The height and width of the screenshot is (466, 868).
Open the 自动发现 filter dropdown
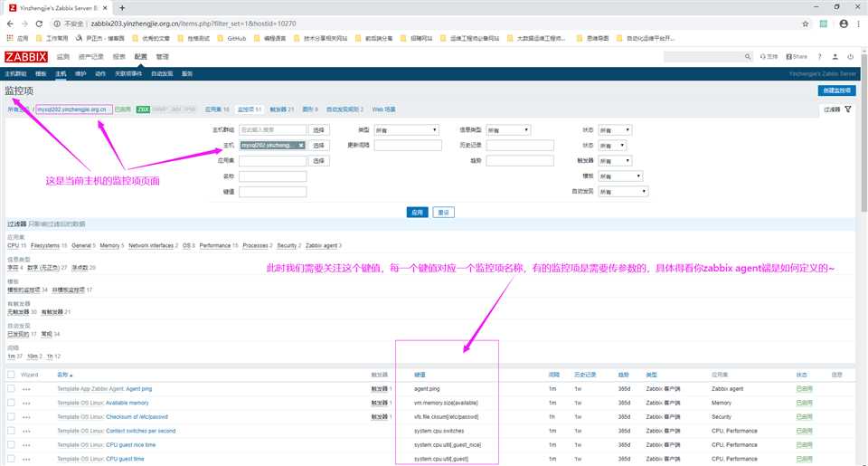coord(623,192)
